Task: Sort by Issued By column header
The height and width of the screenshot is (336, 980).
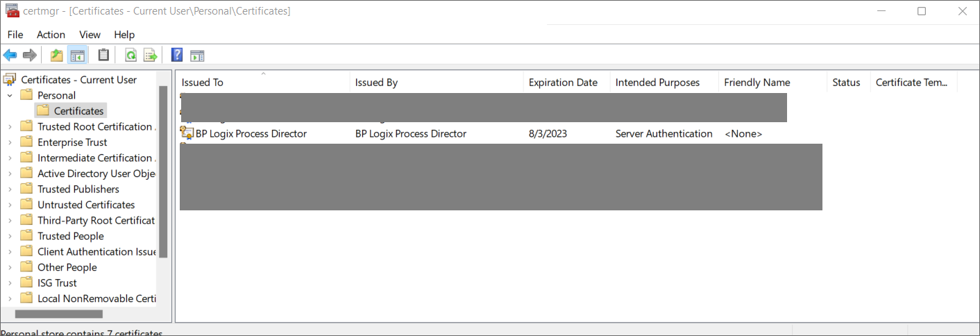Action: 376,83
